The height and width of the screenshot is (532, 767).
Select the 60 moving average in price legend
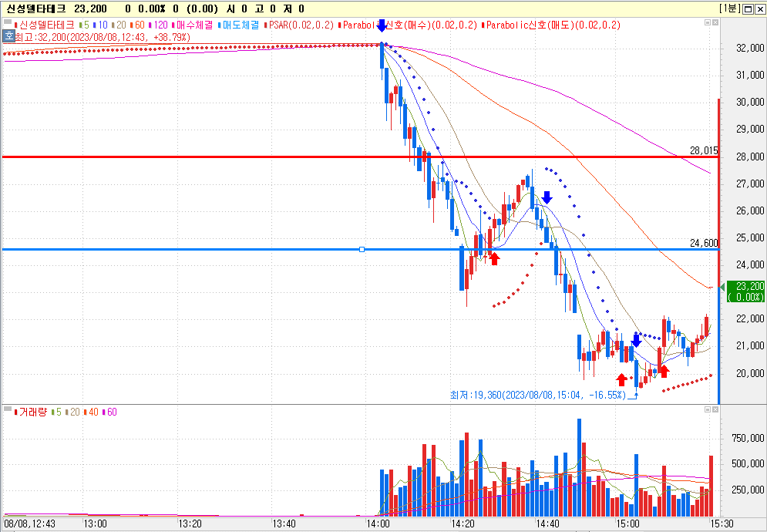pyautogui.click(x=137, y=25)
